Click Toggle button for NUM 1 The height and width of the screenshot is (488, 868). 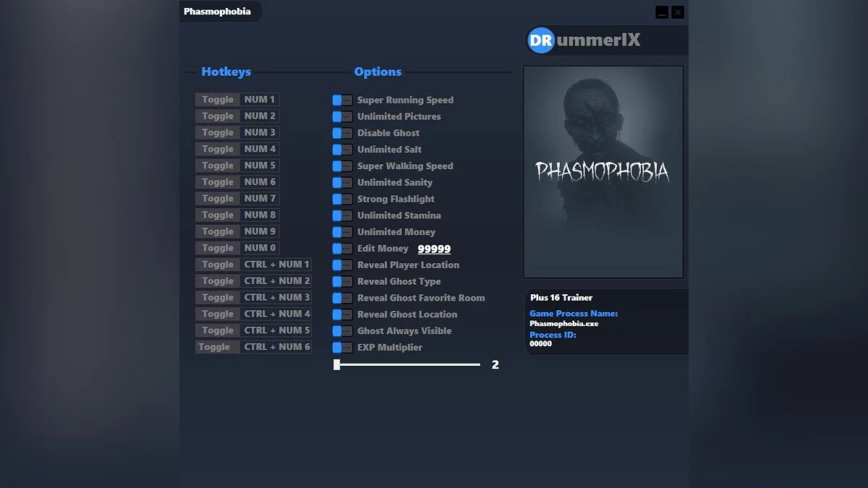pos(217,100)
